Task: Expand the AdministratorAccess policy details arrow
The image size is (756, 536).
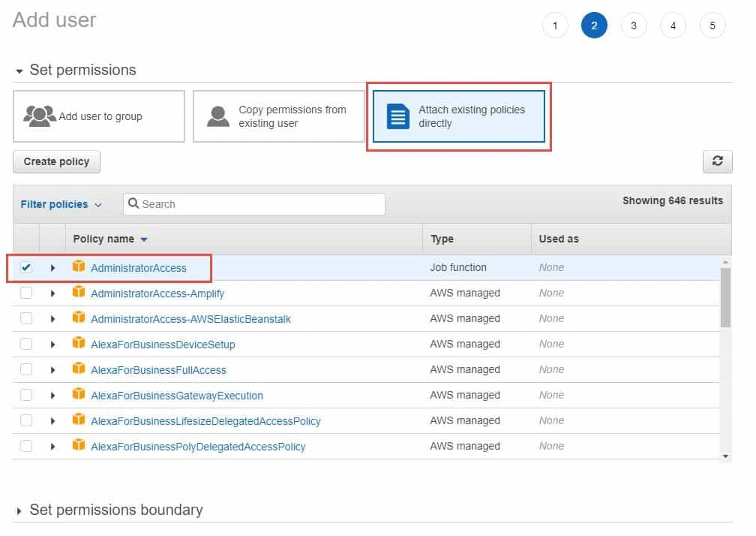Action: [x=52, y=266]
